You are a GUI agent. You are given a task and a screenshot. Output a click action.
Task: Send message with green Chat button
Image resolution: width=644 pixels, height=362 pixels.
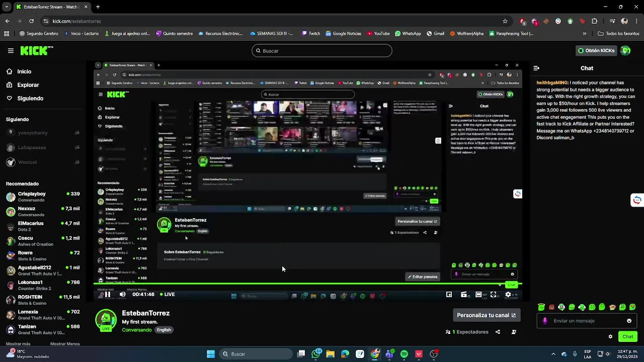point(628,337)
